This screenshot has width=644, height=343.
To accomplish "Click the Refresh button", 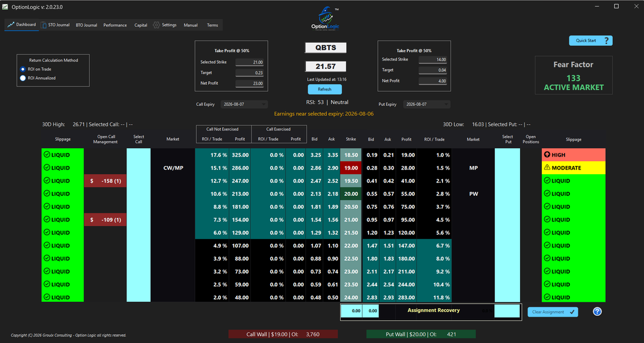I will coord(324,89).
